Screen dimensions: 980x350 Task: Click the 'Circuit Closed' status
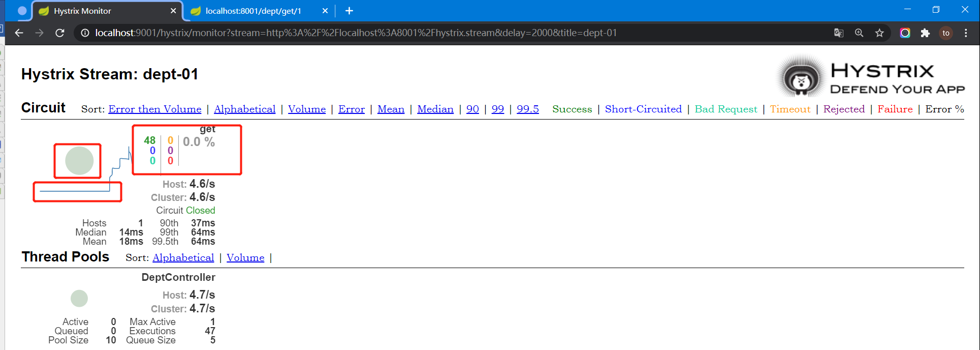[x=185, y=210]
